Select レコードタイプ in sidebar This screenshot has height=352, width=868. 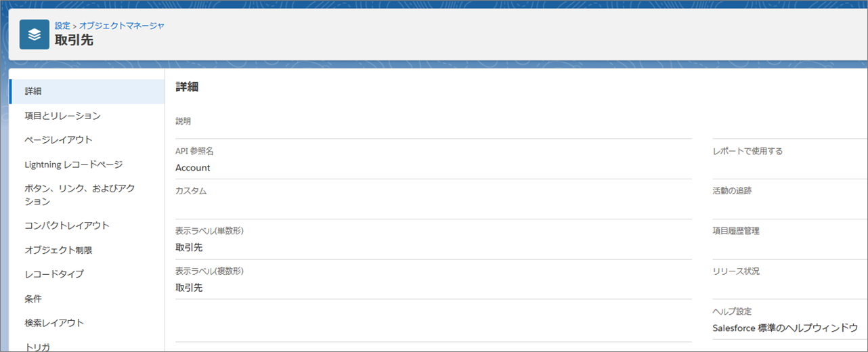pyautogui.click(x=54, y=274)
